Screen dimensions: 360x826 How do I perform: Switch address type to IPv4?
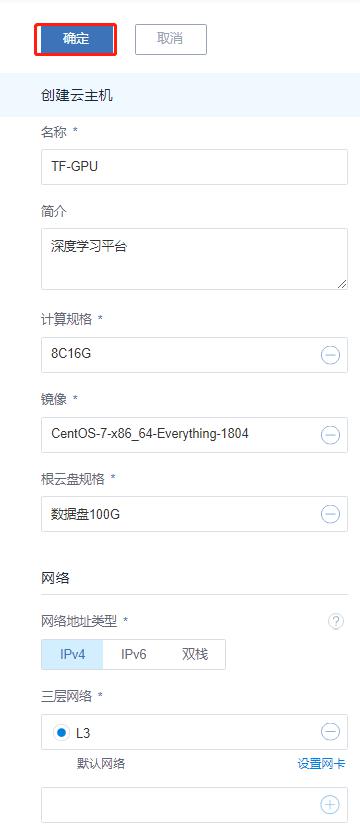click(72, 654)
